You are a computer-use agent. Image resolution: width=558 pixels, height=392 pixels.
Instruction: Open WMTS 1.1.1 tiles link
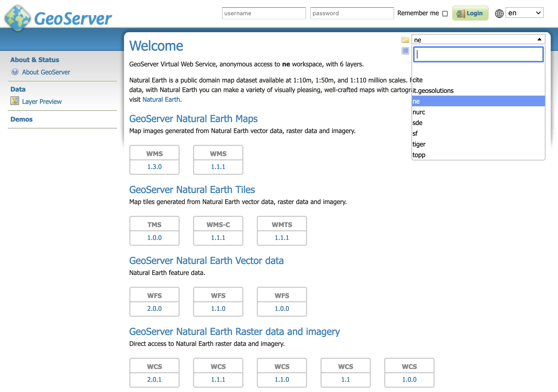282,238
